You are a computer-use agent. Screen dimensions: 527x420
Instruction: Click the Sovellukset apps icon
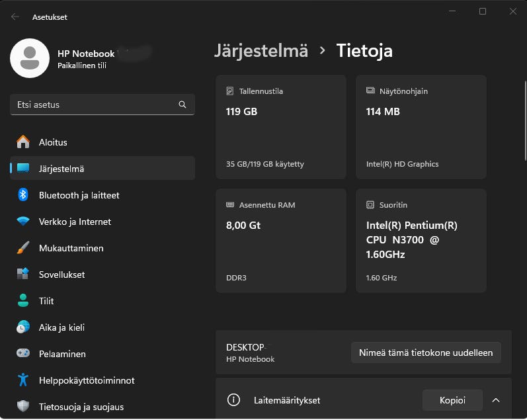pyautogui.click(x=23, y=274)
